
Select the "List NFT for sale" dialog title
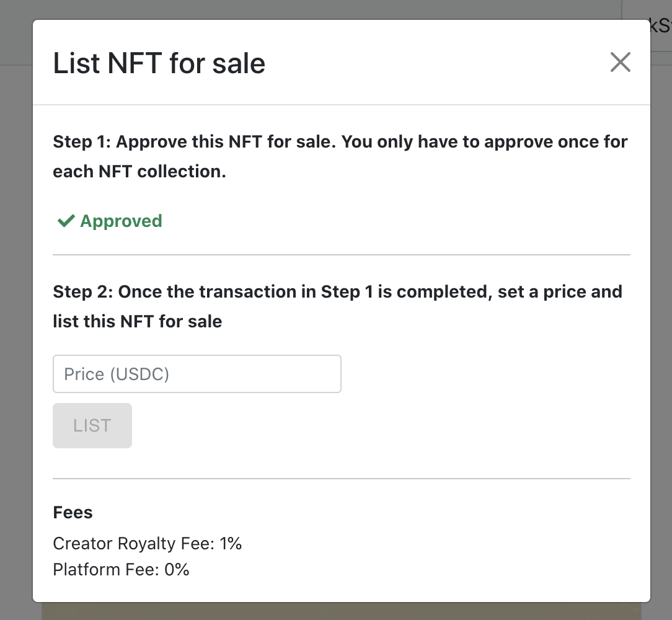tap(159, 64)
